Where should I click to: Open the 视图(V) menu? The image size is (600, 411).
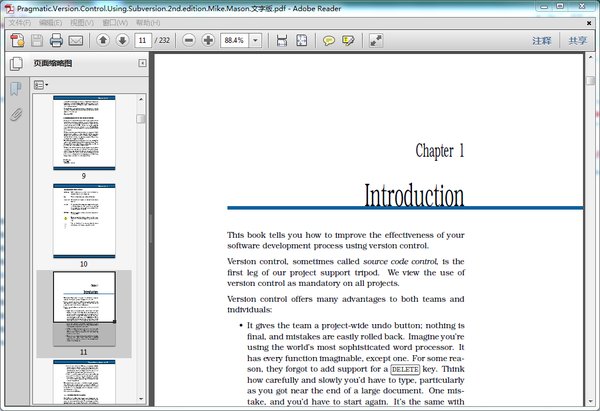(x=82, y=23)
